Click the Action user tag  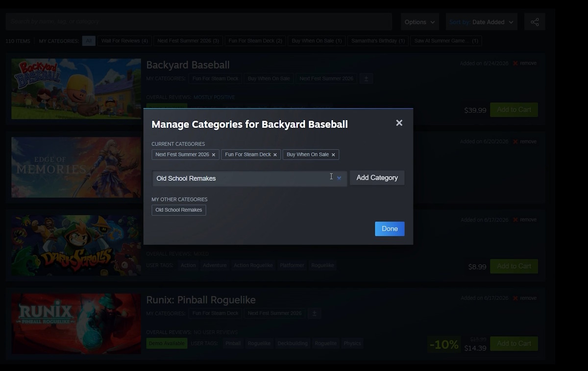coord(188,265)
